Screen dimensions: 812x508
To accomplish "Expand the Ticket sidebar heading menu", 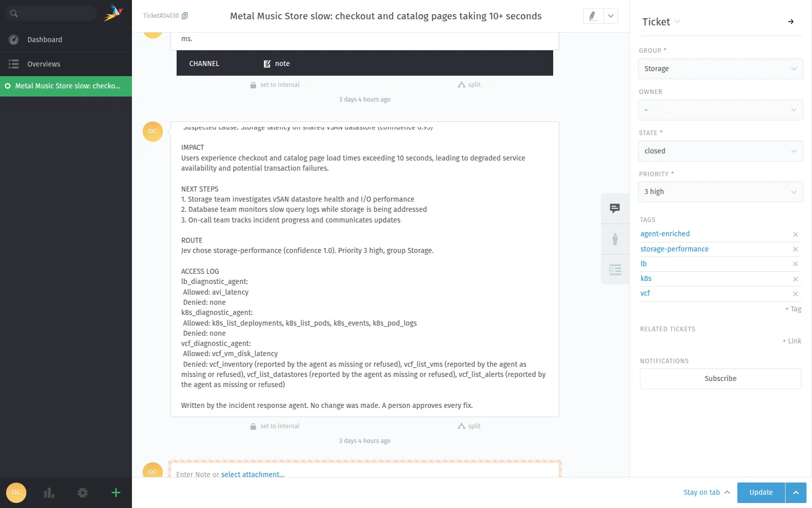I will point(661,22).
